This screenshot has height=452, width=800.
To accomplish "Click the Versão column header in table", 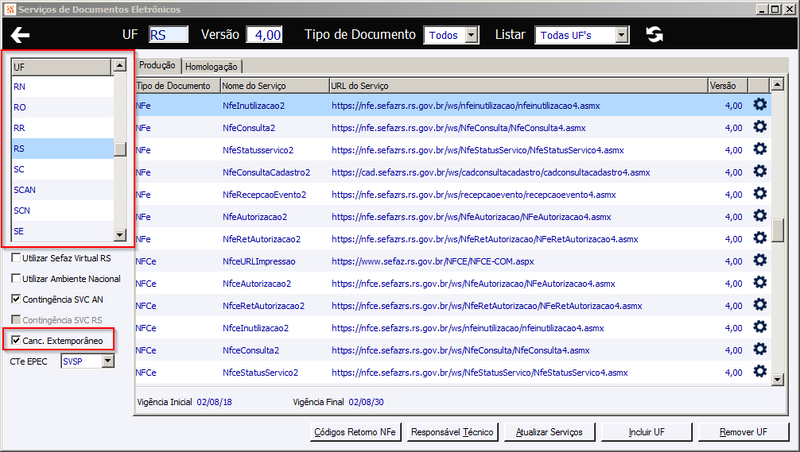I will [728, 86].
